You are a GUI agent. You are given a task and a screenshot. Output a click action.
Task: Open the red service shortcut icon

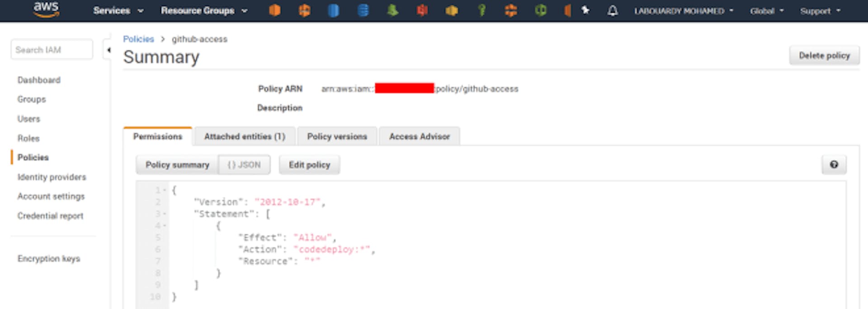pyautogui.click(x=422, y=10)
